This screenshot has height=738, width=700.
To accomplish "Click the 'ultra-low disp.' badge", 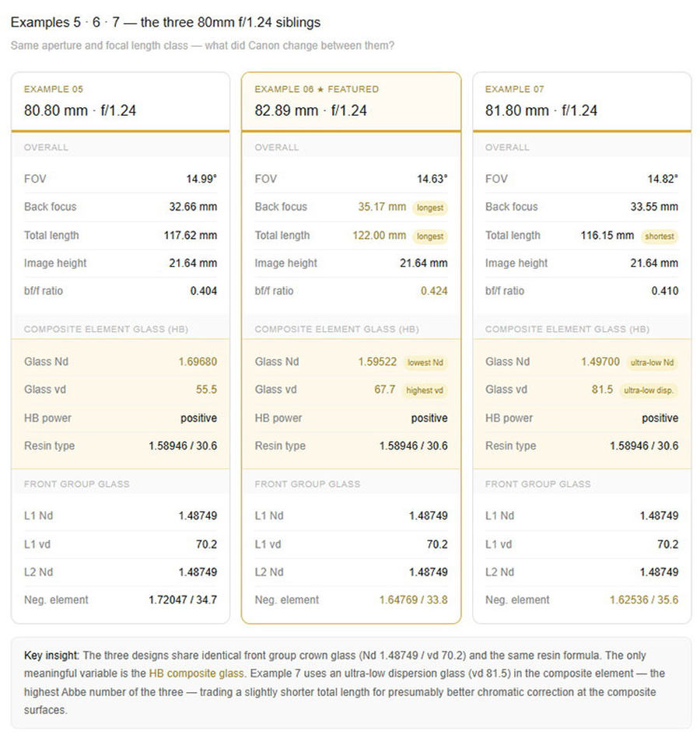I will click(x=649, y=390).
